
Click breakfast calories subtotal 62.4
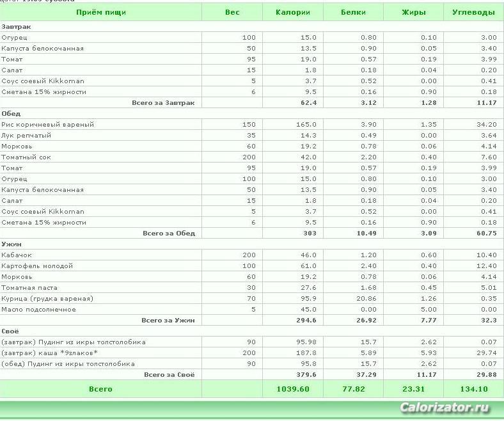(308, 103)
